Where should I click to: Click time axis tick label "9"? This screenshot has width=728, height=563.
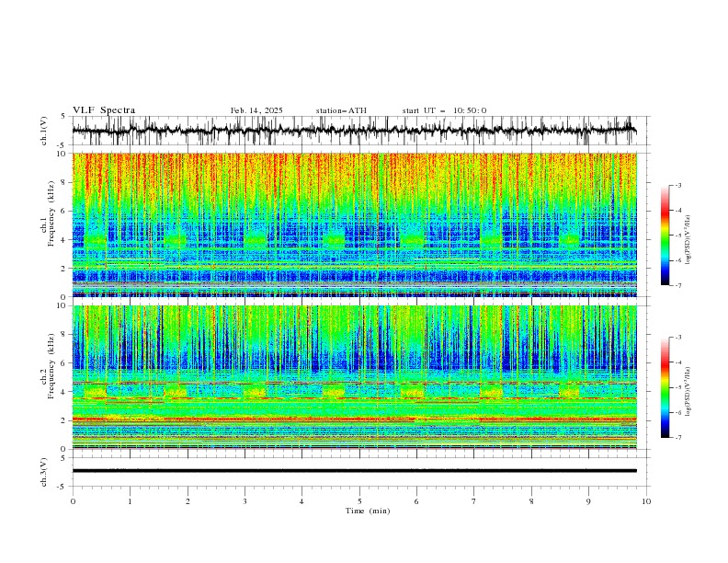[x=588, y=501]
